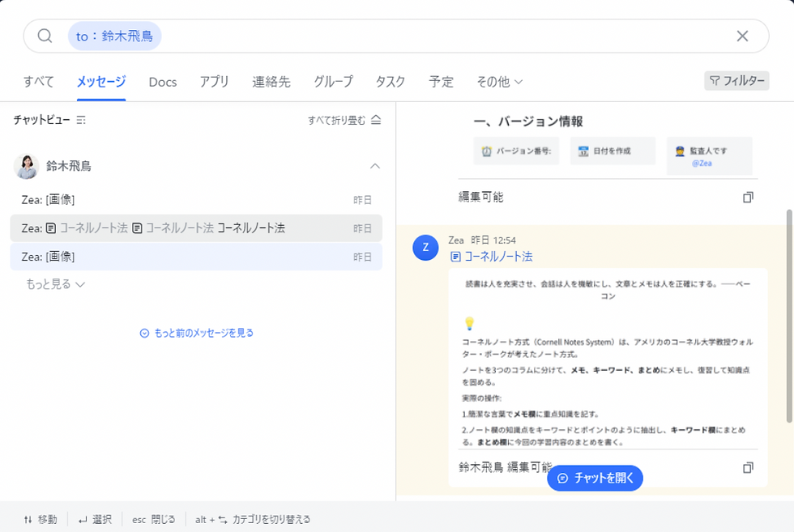Click すべて折り畳む collapse-all control

click(x=344, y=120)
